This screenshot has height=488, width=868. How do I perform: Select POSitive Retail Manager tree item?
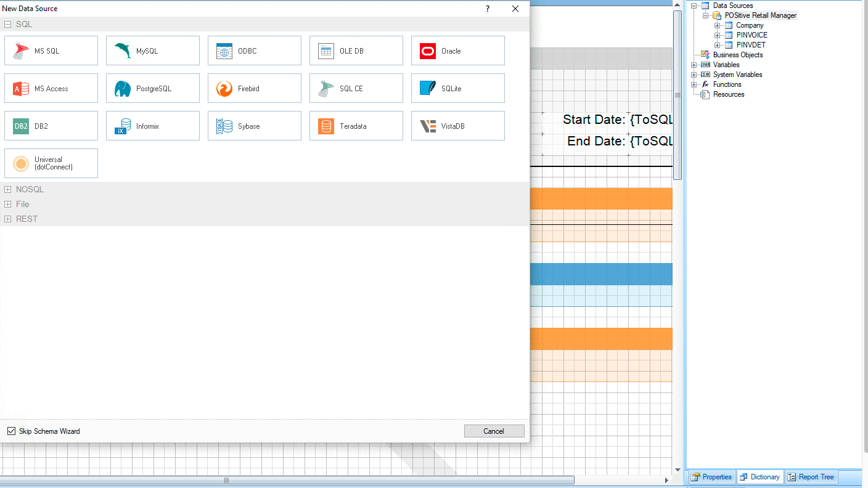coord(761,15)
